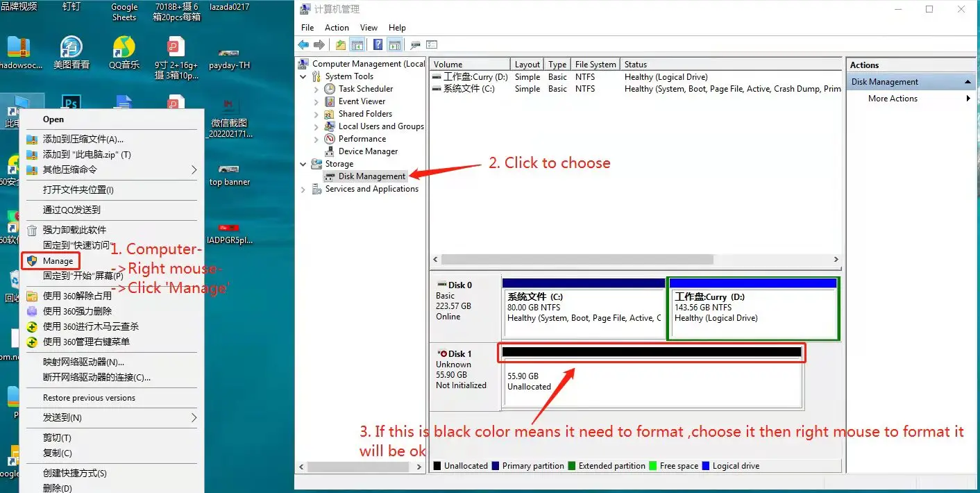Screen dimensions: 980x493
Task: Select the D: logical drive partition block
Action: [x=752, y=308]
